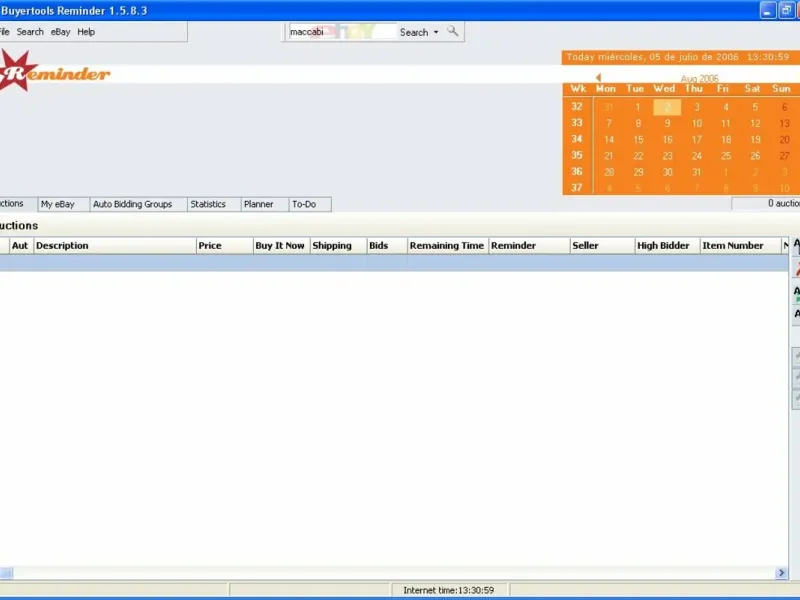
Task: Sort by High Bidder column
Action: pos(667,245)
